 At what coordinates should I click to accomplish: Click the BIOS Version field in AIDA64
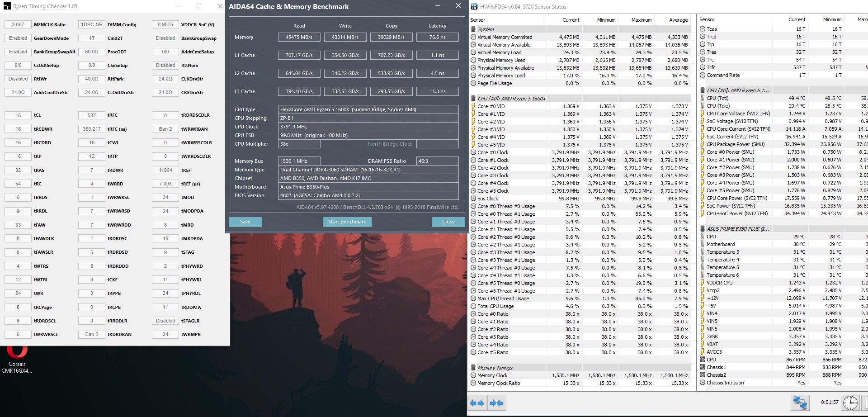point(368,195)
